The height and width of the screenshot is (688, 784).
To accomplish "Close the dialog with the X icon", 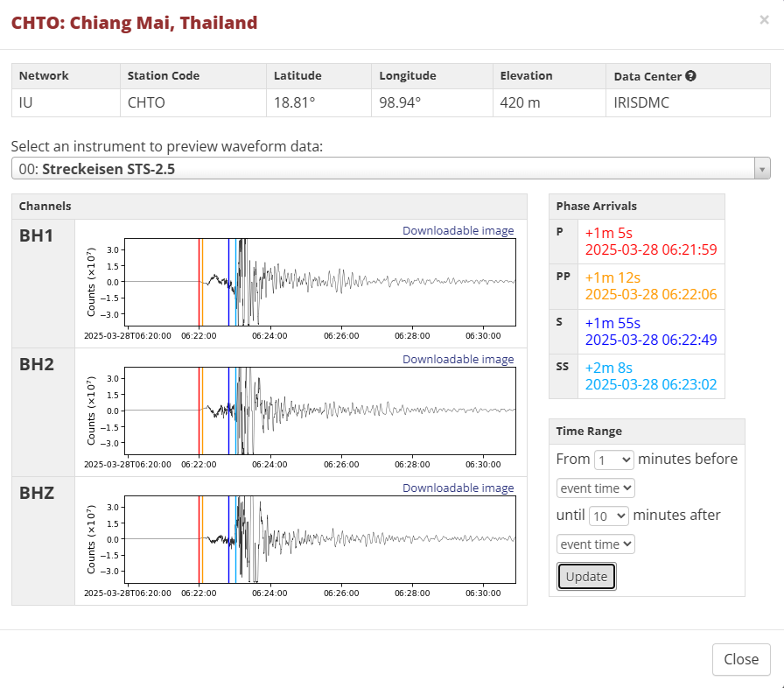I will pyautogui.click(x=764, y=20).
